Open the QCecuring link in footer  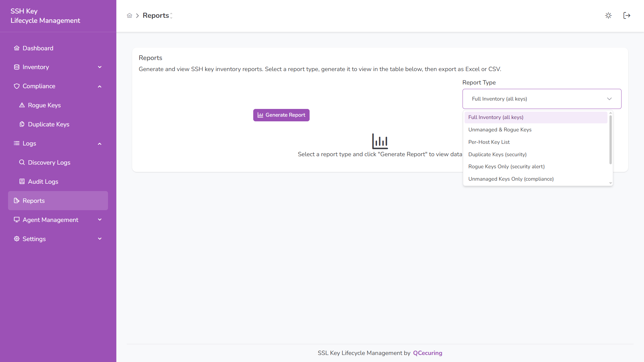coord(427,353)
